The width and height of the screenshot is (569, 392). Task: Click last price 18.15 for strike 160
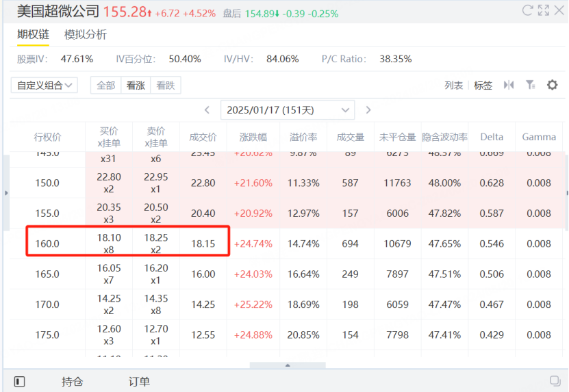tap(203, 244)
